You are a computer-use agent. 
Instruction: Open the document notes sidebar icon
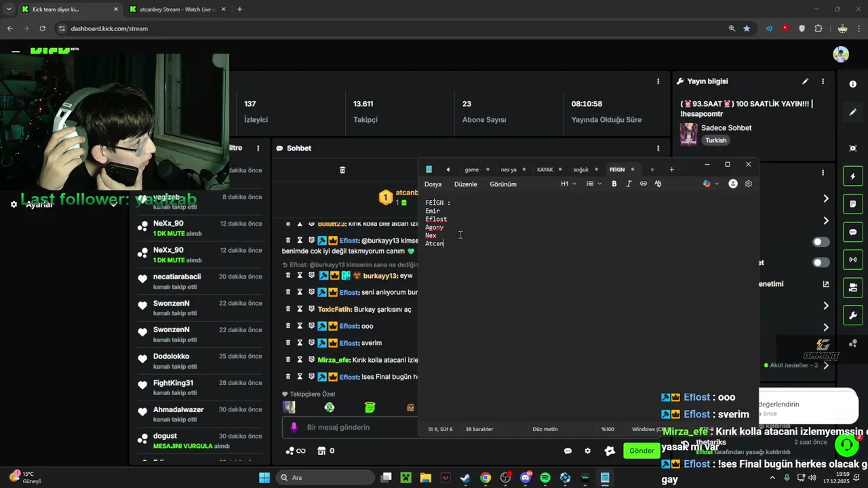pyautogui.click(x=853, y=204)
